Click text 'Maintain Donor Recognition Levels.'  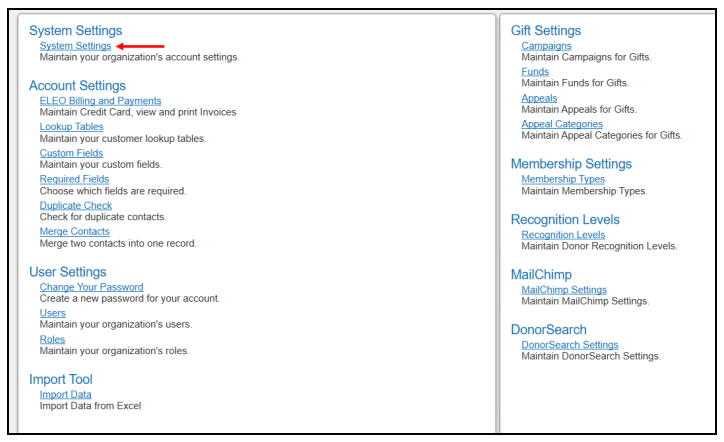[599, 246]
